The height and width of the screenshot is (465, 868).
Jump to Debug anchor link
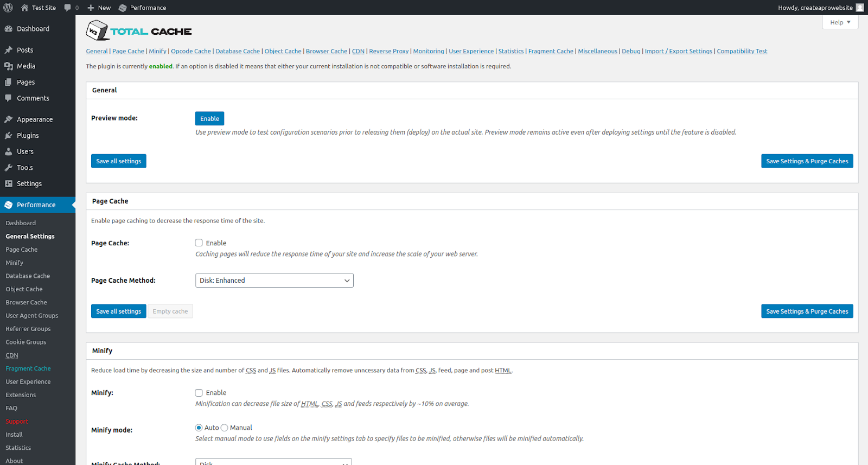631,52
